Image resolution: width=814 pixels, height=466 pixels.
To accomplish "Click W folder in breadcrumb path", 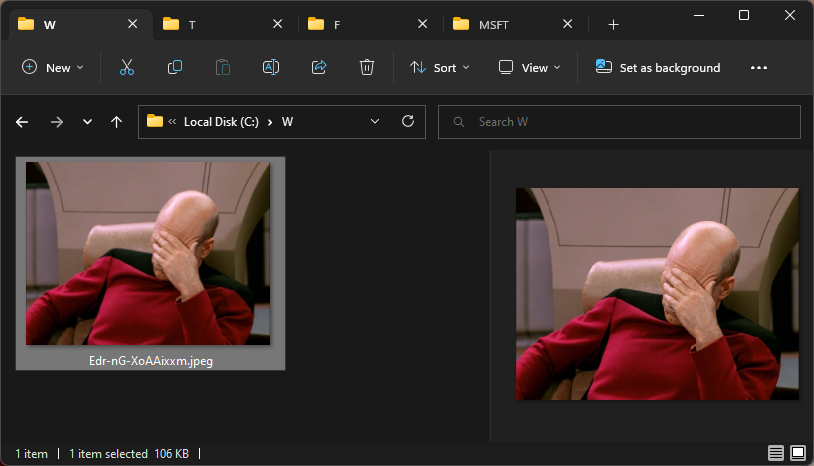I will (287, 122).
